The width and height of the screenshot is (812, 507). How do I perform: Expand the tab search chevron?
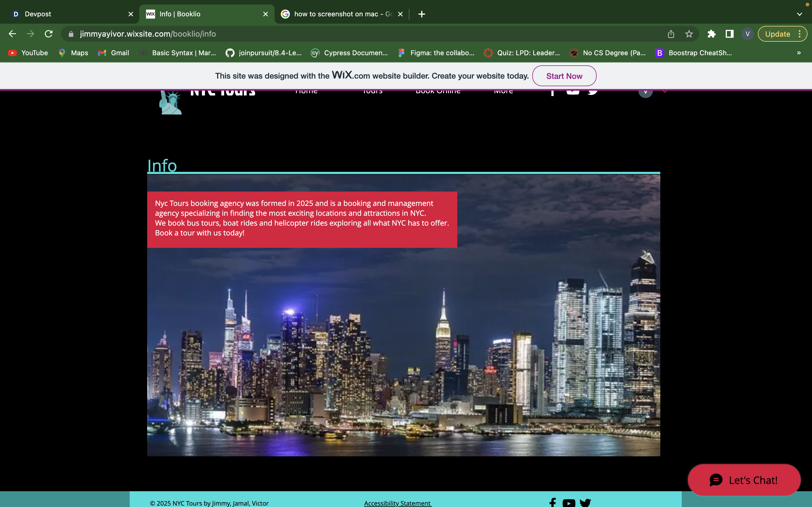point(799,14)
